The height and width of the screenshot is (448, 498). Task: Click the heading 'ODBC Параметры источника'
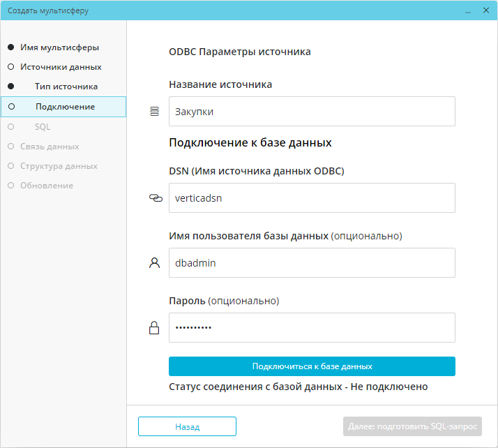pyautogui.click(x=240, y=52)
